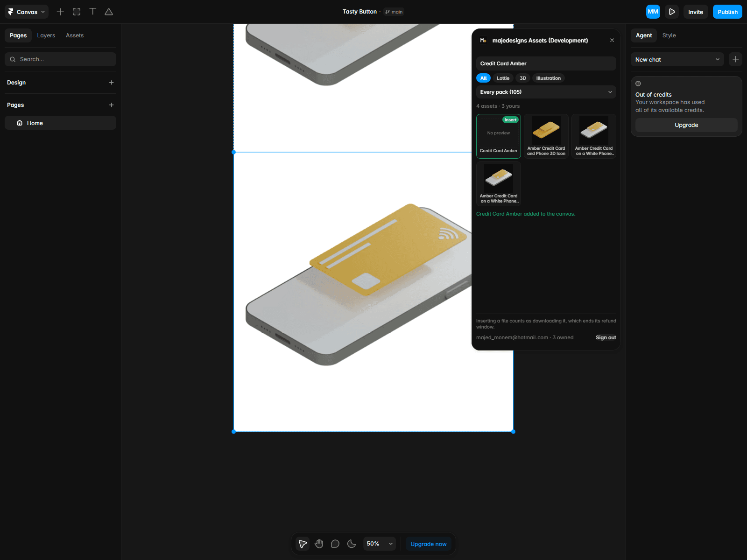Image resolution: width=747 pixels, height=560 pixels.
Task: Switch to the Agent tab
Action: tap(644, 35)
